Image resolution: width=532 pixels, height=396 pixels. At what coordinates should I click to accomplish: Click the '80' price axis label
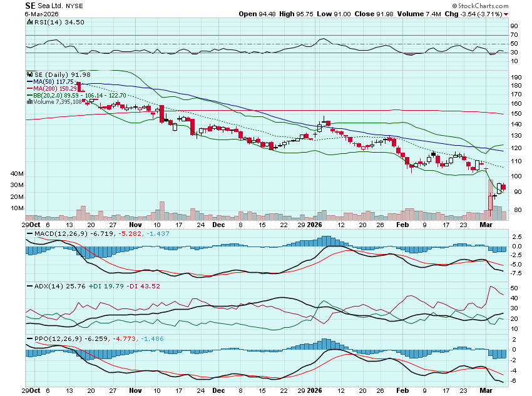(x=518, y=210)
